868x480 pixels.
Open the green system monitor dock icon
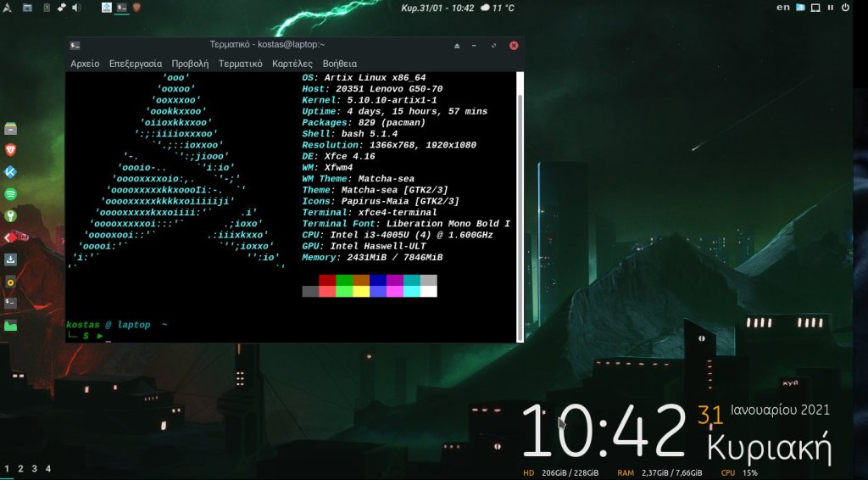(x=11, y=325)
